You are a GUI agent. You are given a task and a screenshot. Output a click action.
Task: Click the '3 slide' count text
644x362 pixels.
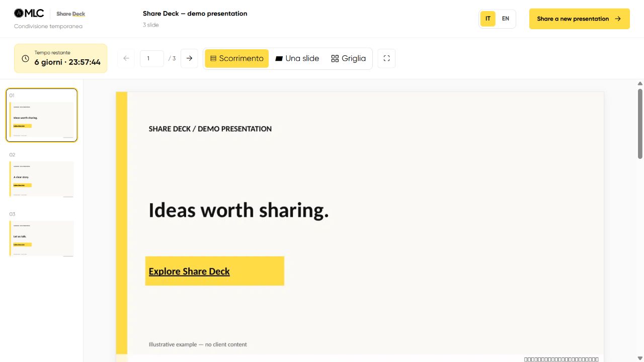[x=151, y=25]
